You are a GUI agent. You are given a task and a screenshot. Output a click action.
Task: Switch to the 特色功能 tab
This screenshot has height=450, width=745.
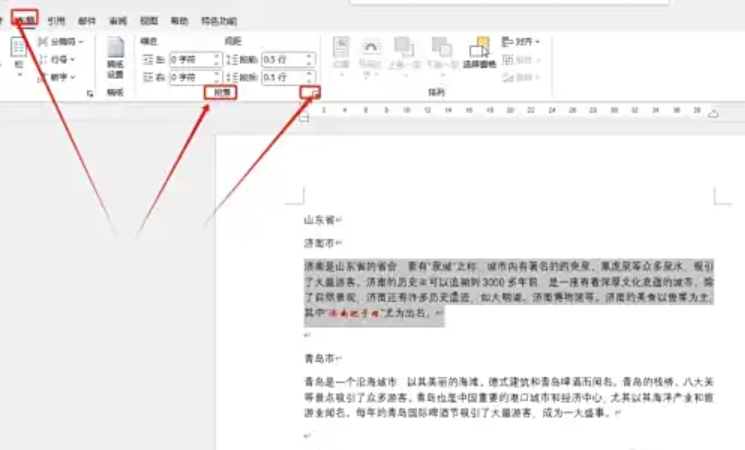tap(219, 20)
